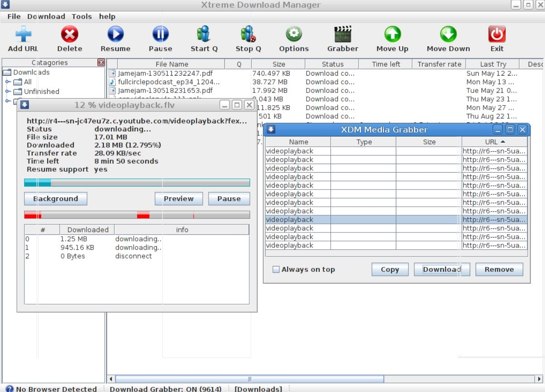The image size is (545, 392).
Task: Select the Downloads root tree item
Action: pyautogui.click(x=31, y=72)
